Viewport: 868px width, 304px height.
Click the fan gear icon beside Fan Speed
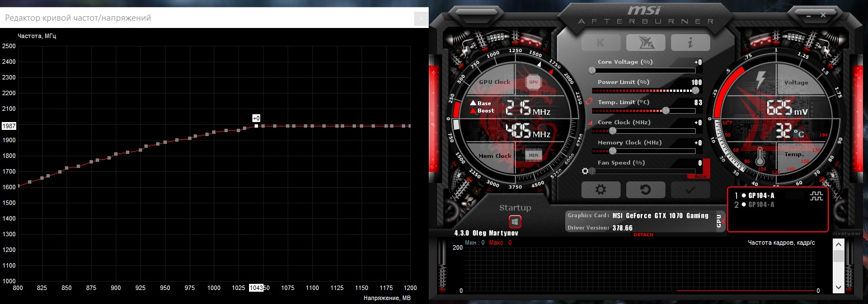(x=585, y=171)
